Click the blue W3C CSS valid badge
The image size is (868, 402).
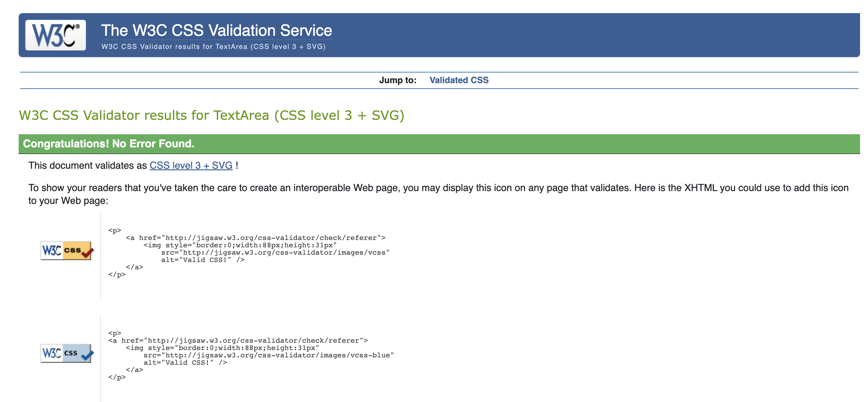(x=67, y=353)
